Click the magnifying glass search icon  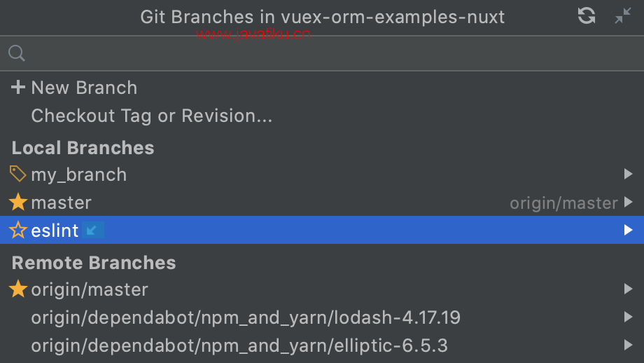click(x=17, y=53)
